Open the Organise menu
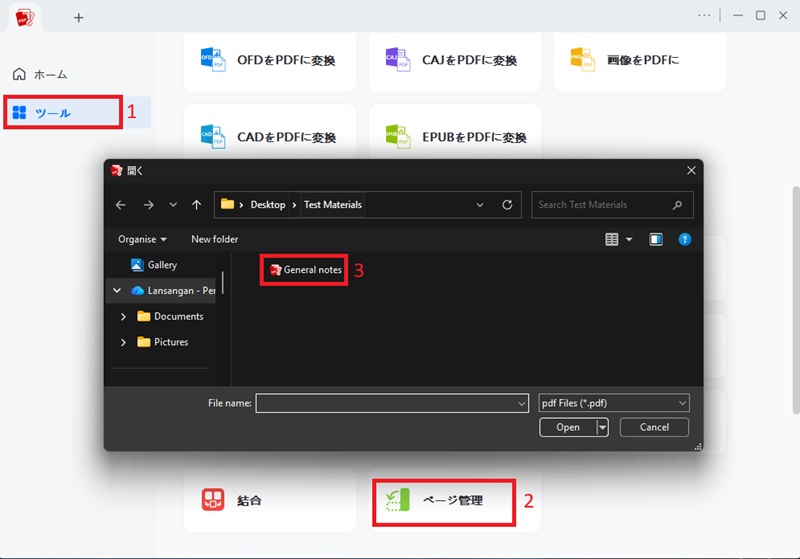Screen dimensions: 800x559 (x=142, y=239)
